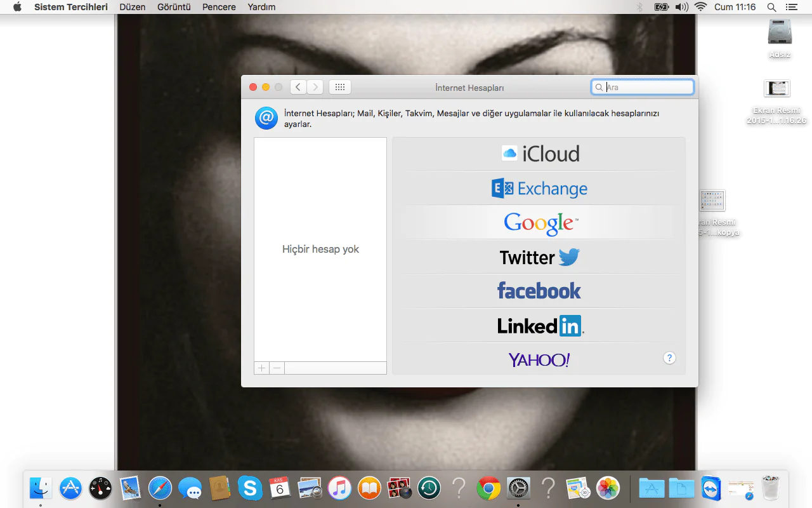
Task: Add an account using the plus button
Action: [x=261, y=368]
